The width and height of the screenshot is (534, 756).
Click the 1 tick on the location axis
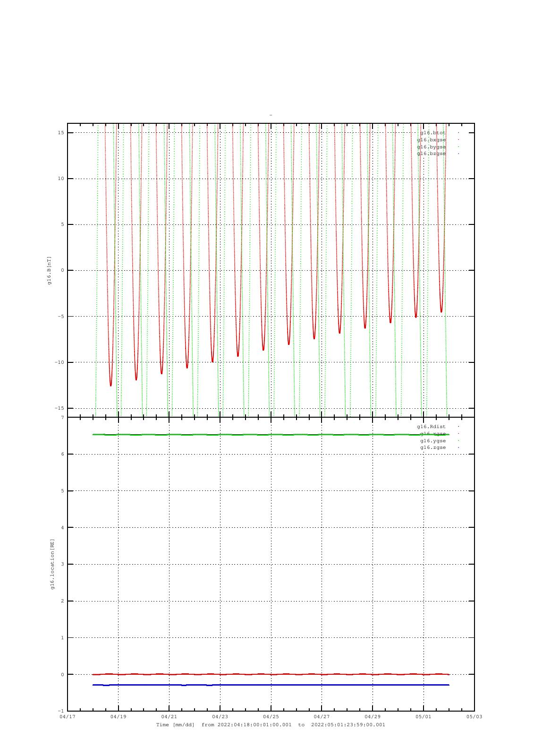(62, 638)
